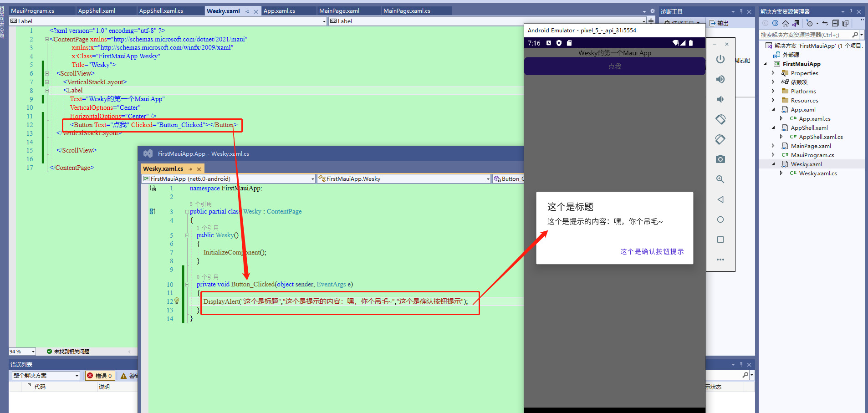The width and height of the screenshot is (868, 413).
Task: Switch to App.xaml.cs tab
Action: 279,10
